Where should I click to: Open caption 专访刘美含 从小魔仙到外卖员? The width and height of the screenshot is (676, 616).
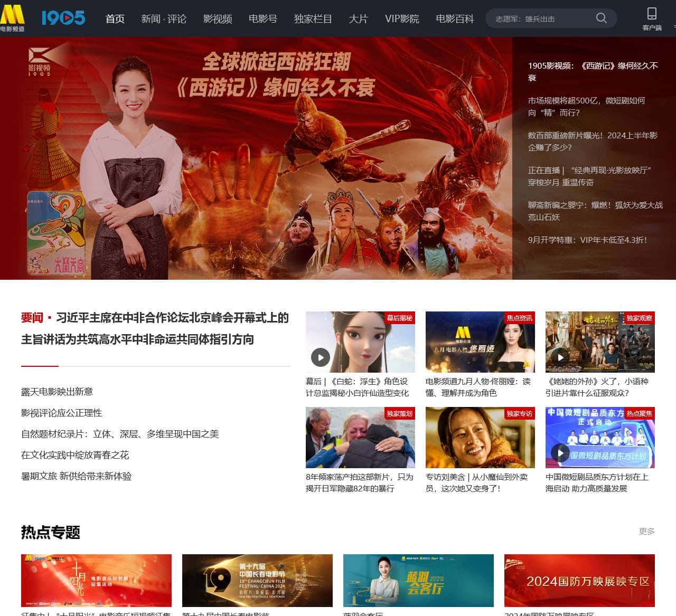[x=476, y=482]
